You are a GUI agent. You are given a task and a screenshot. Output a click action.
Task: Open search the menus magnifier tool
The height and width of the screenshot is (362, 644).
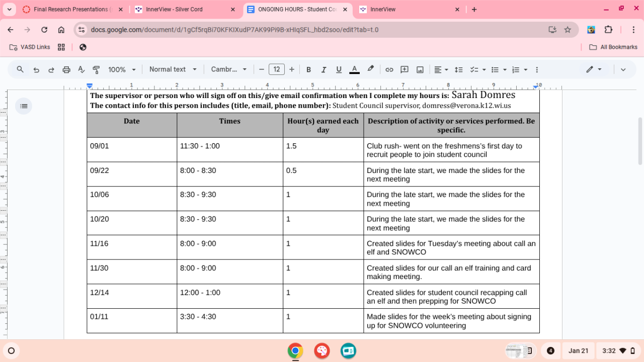(x=20, y=69)
